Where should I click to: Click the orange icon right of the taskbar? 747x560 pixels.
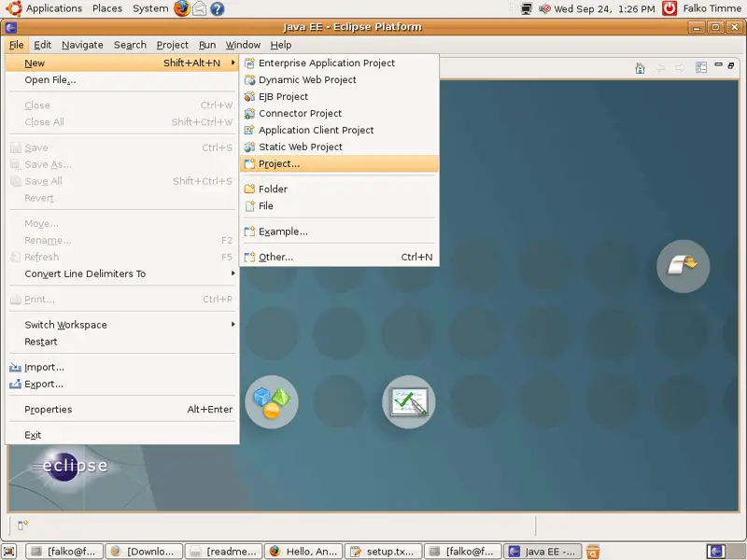click(593, 552)
